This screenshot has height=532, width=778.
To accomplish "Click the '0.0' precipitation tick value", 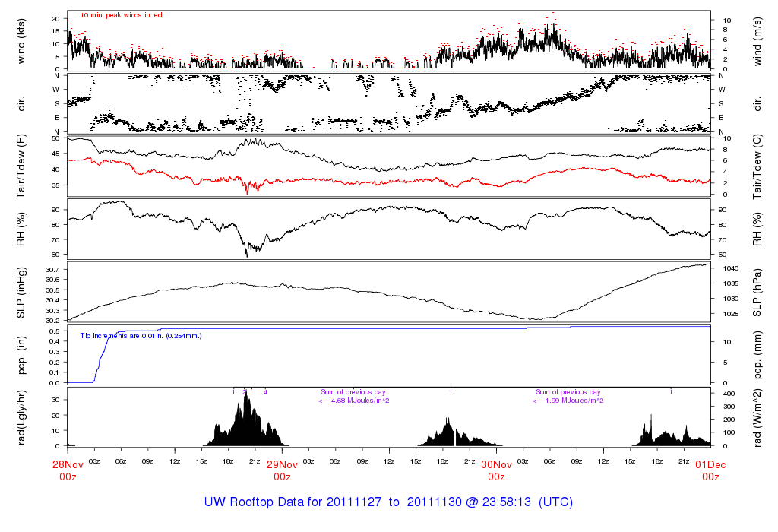I will tap(55, 383).
